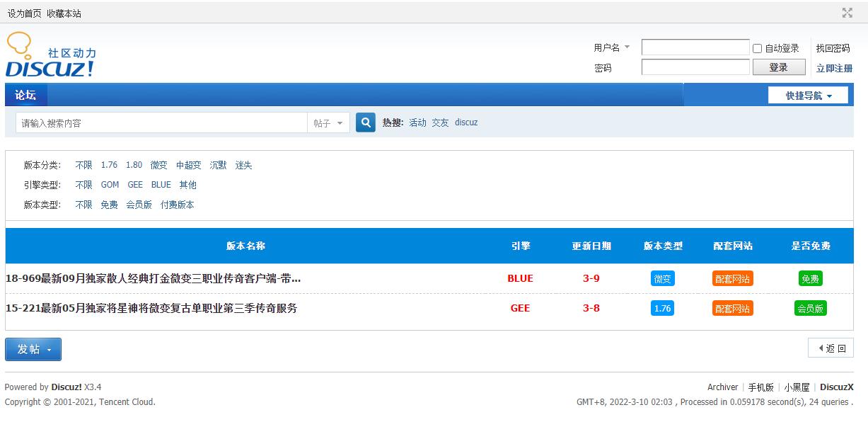Click the green 会员版 badge
This screenshot has width=868, height=422.
[x=810, y=308]
